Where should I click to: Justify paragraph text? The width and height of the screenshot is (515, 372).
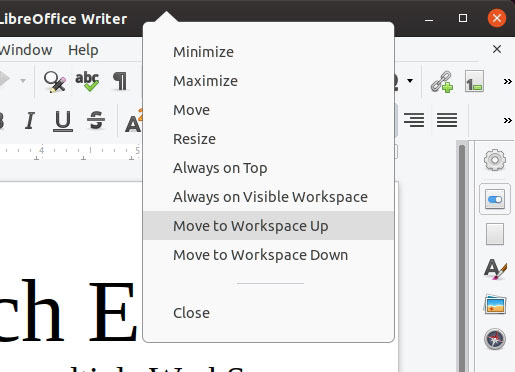point(447,120)
